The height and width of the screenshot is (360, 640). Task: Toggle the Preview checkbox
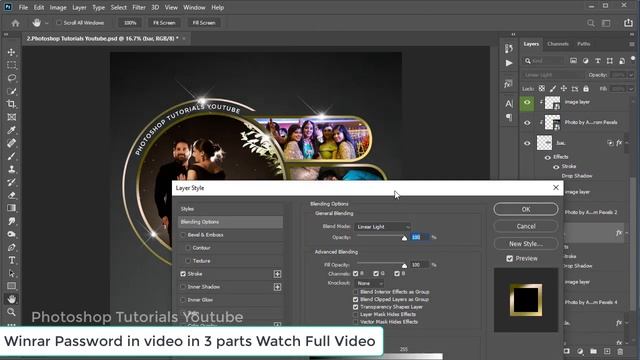click(x=509, y=258)
